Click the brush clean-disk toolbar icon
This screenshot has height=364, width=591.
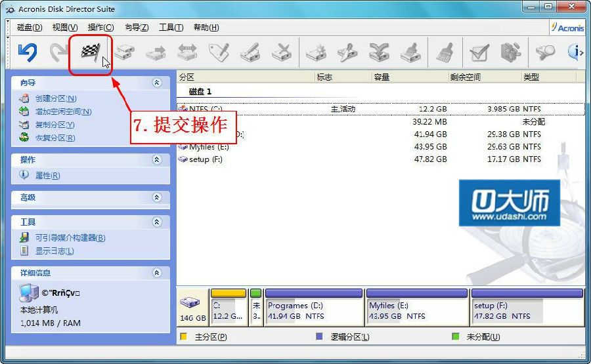(444, 52)
